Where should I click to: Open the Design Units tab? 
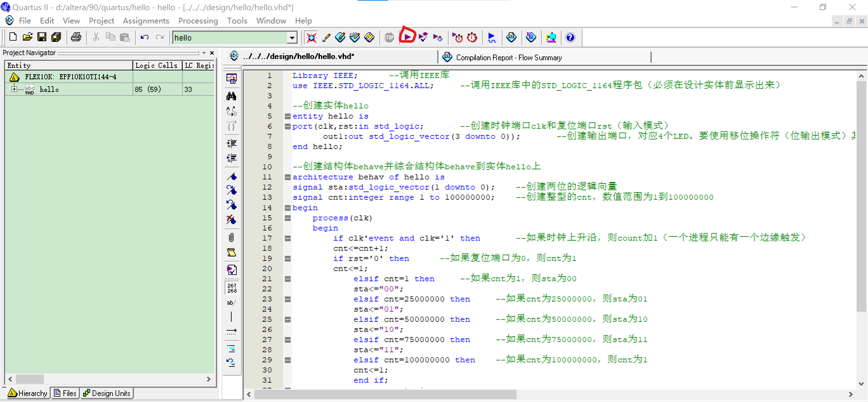point(107,393)
